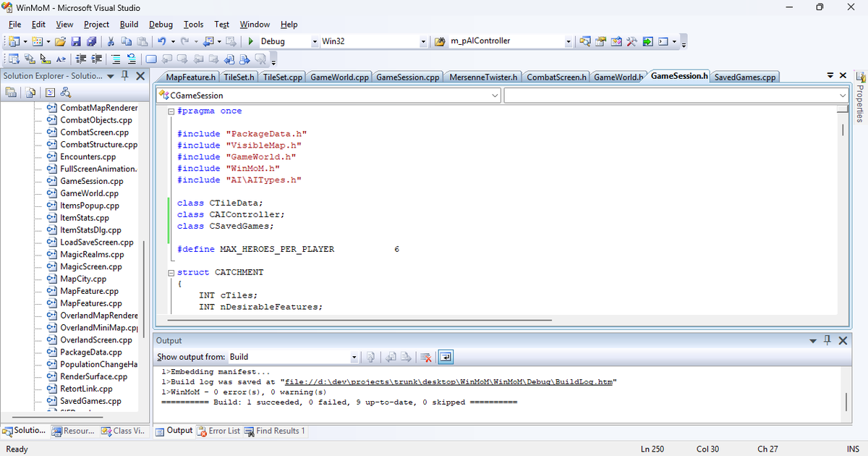Toggle word wrap in the Output pane
Image resolution: width=868 pixels, height=456 pixels.
(x=446, y=357)
